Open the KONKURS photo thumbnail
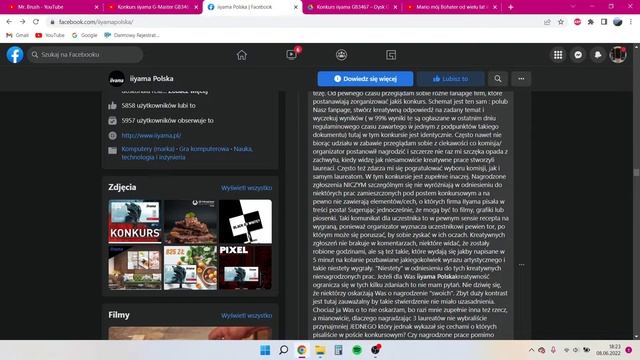The height and width of the screenshot is (360, 640). tap(135, 221)
